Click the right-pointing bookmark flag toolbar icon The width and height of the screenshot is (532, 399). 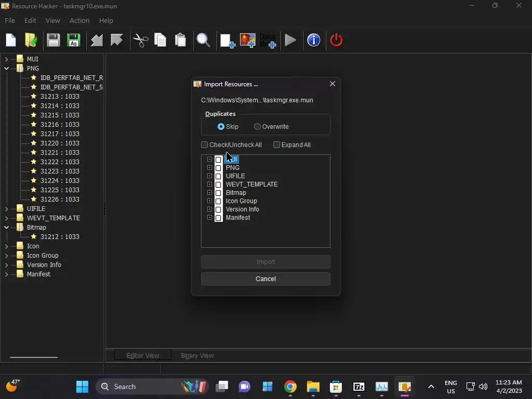pyautogui.click(x=117, y=41)
